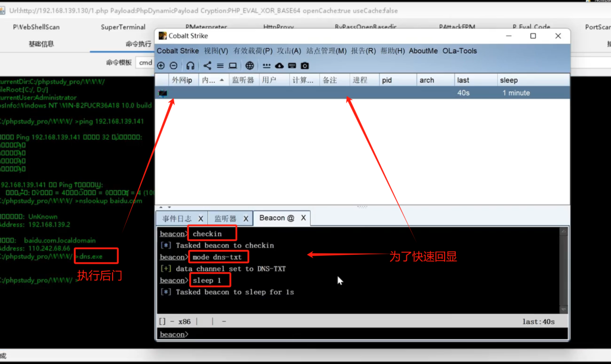611x364 pixels.
Task: Switch to 基础信息 tab in the background window
Action: pos(41,44)
